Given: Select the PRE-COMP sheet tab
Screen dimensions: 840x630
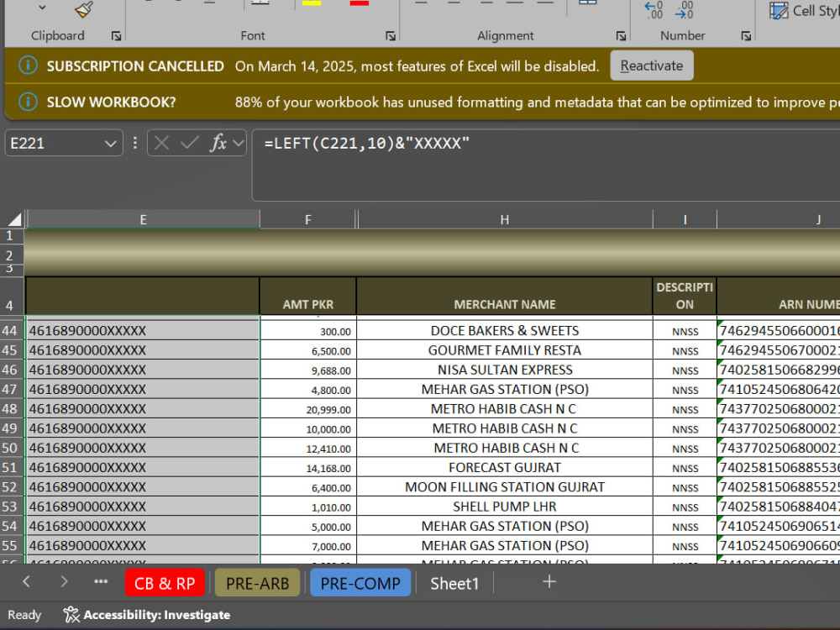Looking at the screenshot, I should click(360, 583).
